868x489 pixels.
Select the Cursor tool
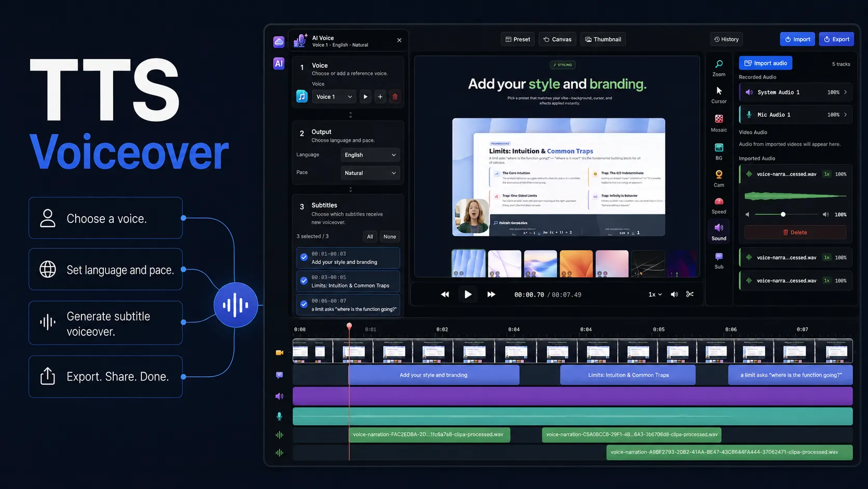(718, 95)
